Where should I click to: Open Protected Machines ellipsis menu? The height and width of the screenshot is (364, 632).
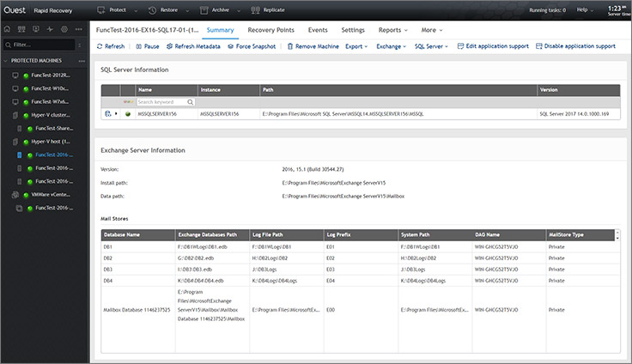click(x=82, y=61)
